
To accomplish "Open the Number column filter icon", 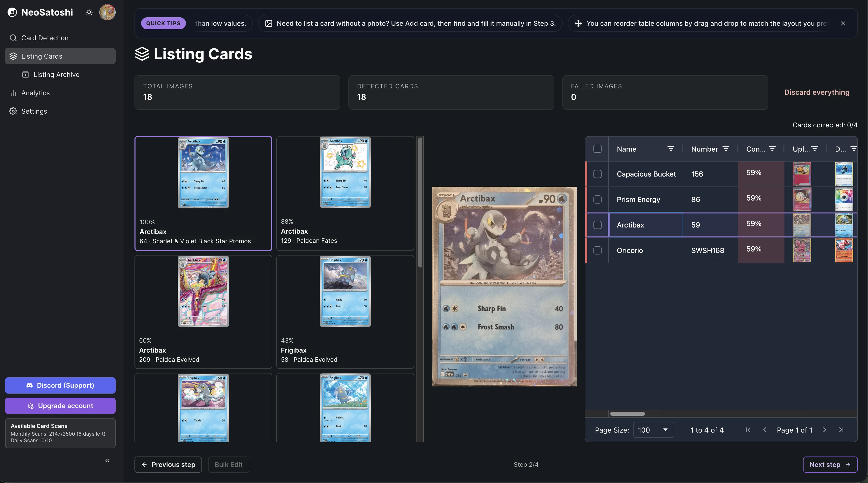I will coord(726,149).
